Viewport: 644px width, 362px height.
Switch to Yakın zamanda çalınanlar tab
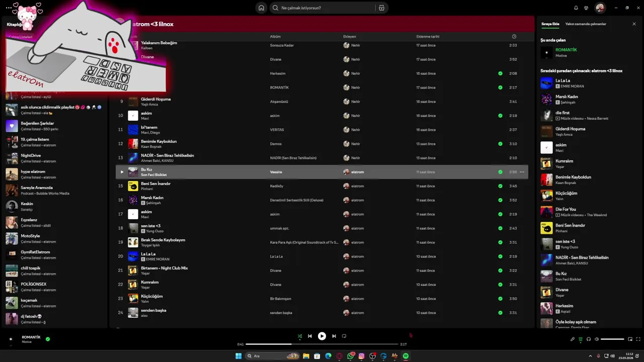pyautogui.click(x=586, y=24)
